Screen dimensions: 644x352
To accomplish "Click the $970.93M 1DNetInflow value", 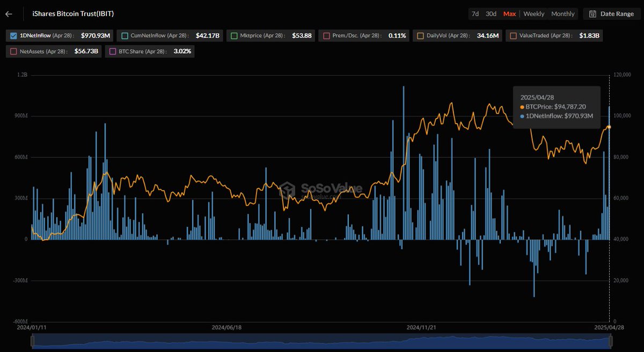I will click(96, 36).
